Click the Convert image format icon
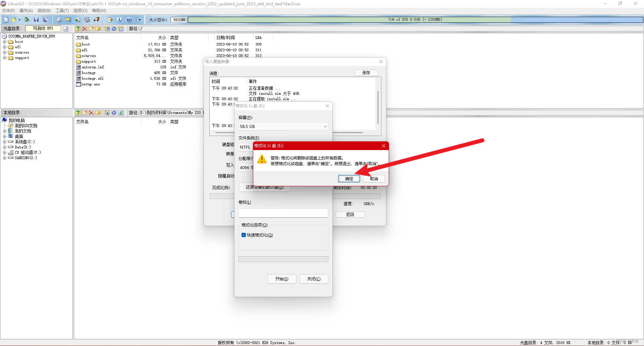Screen dimensions: 644x346 [x=68, y=20]
